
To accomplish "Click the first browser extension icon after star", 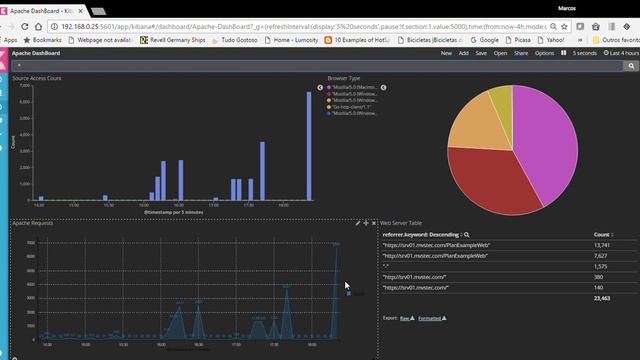I will click(580, 27).
